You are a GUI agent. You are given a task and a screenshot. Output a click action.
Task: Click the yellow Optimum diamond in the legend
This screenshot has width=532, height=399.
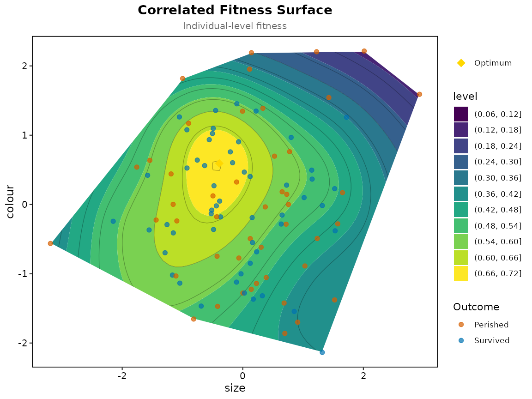coord(461,63)
